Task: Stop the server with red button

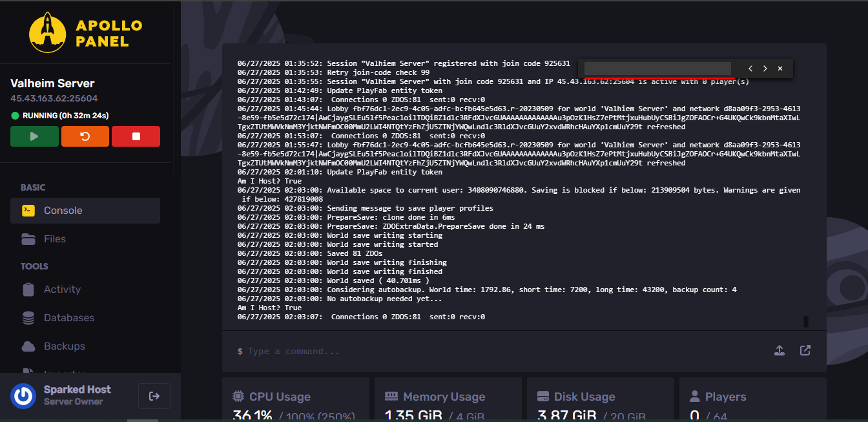Action: 136,136
